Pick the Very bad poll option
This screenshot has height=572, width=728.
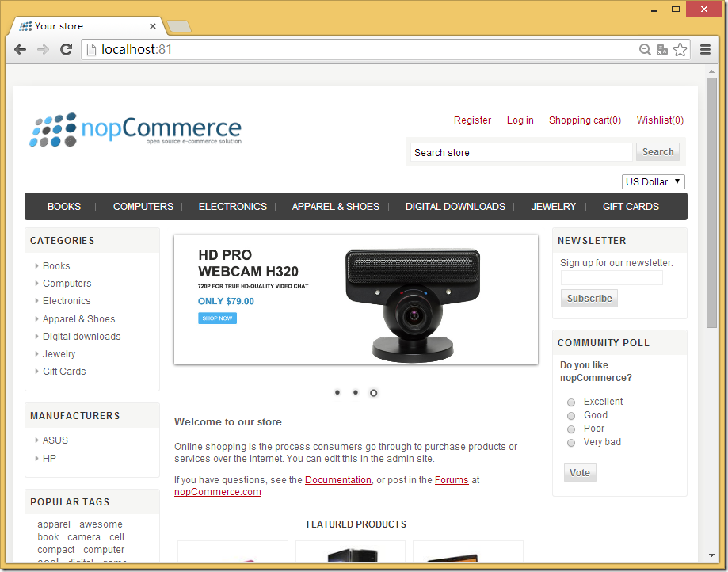571,443
